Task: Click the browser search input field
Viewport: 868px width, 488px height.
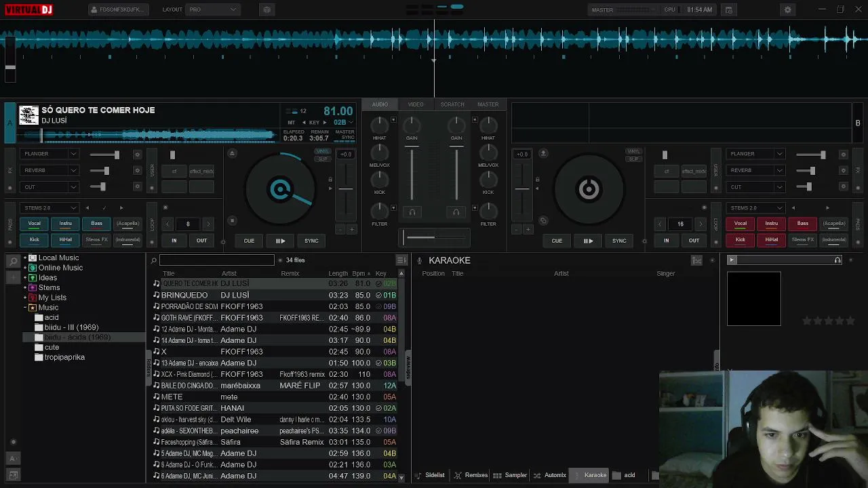Action: tap(217, 260)
